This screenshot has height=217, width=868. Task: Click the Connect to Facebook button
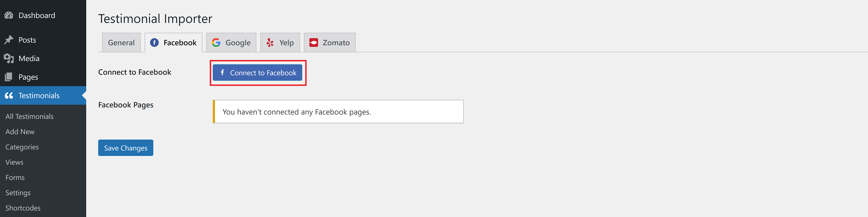pyautogui.click(x=258, y=73)
